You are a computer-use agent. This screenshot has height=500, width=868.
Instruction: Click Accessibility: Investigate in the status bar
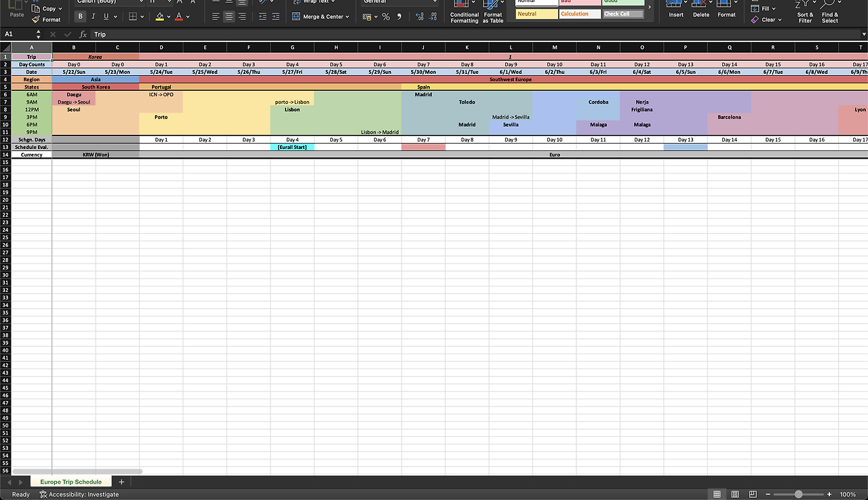click(x=79, y=495)
